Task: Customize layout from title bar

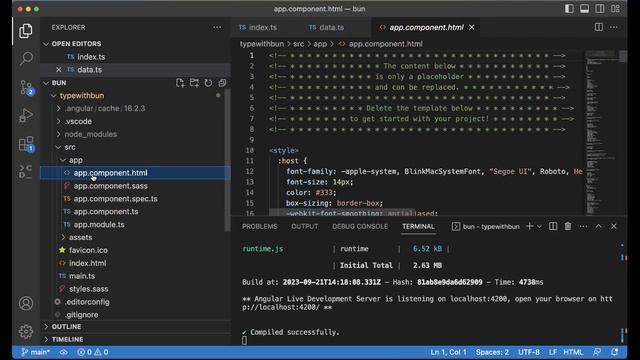Action: pyautogui.click(x=616, y=9)
